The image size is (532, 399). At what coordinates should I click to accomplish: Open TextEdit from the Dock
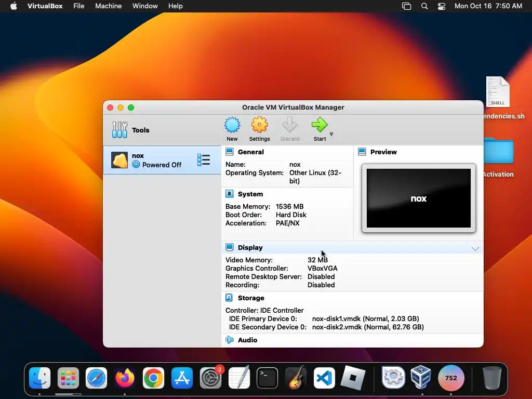point(239,378)
